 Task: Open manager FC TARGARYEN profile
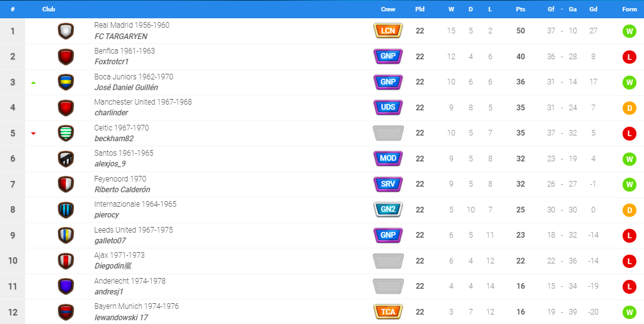click(121, 37)
